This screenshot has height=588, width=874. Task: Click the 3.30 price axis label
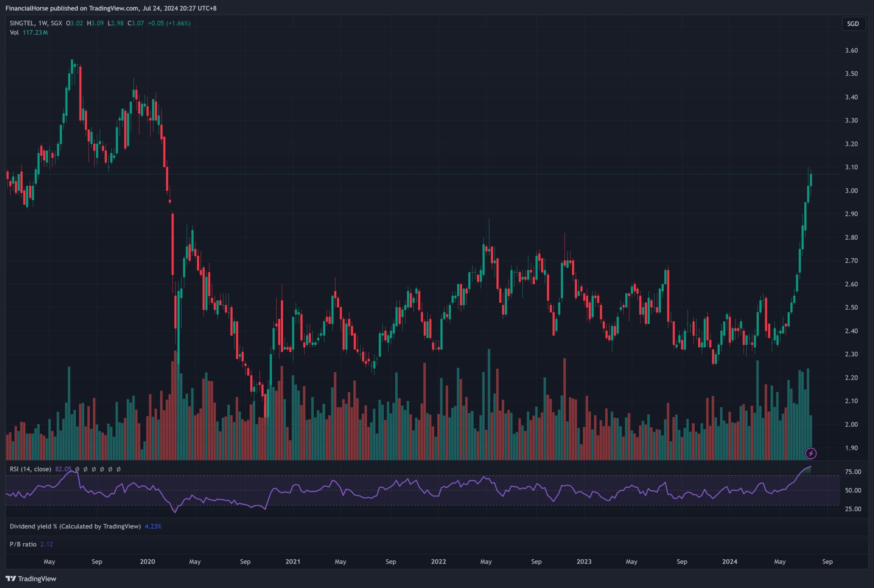[x=851, y=121]
